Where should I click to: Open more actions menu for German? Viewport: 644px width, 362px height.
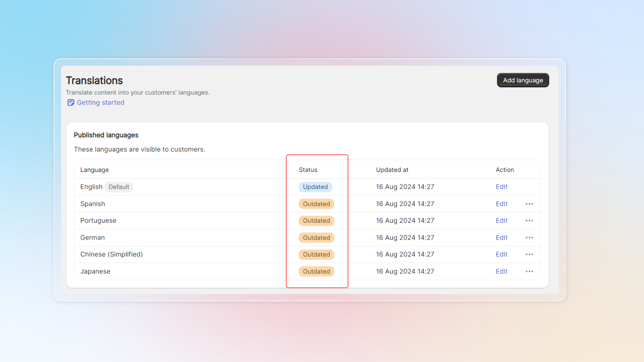(x=529, y=238)
